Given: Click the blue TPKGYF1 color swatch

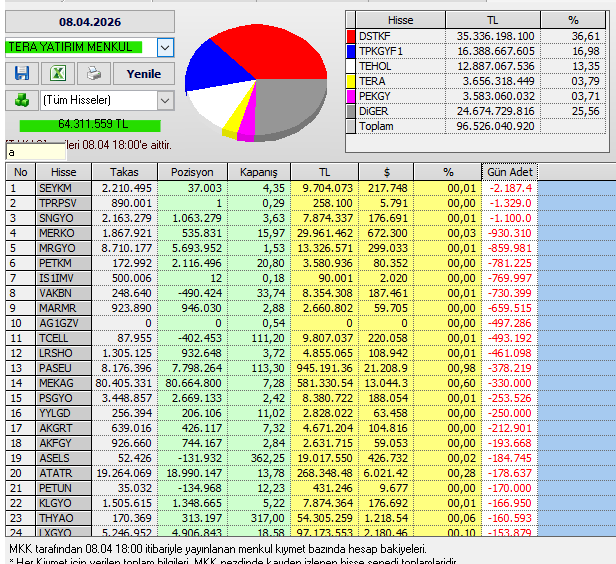Looking at the screenshot, I should (x=351, y=51).
